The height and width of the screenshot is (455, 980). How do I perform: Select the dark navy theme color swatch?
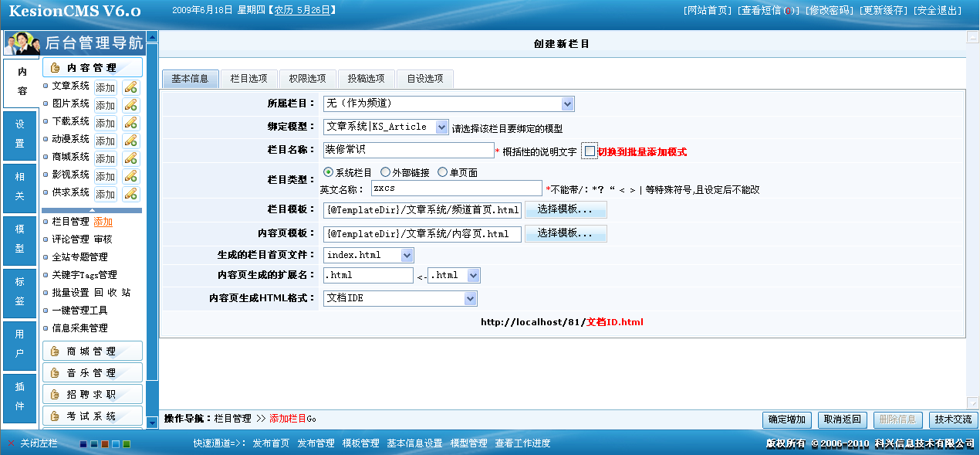(83, 444)
